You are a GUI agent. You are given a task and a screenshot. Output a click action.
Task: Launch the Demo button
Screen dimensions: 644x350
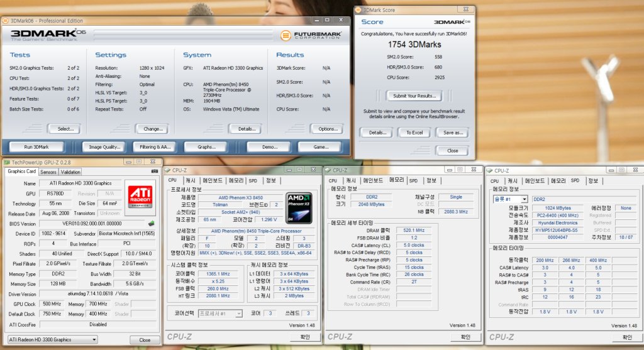pos(269,147)
